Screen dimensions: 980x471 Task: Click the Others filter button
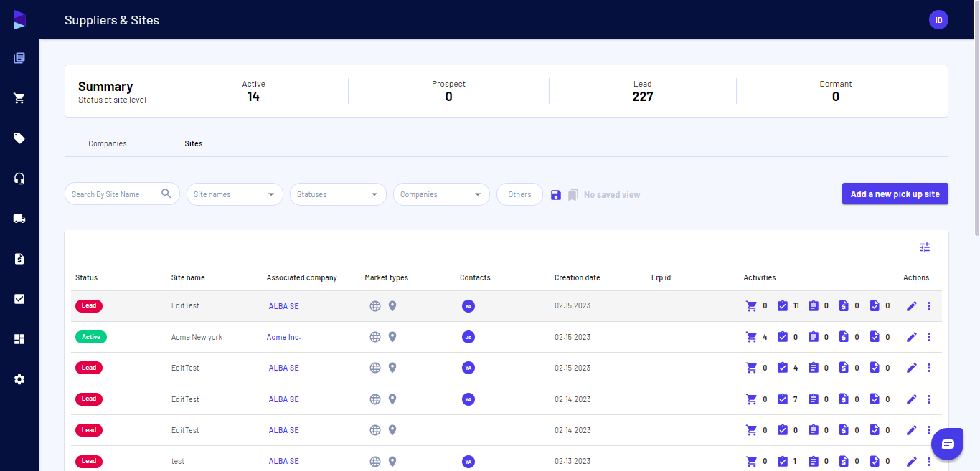(519, 194)
